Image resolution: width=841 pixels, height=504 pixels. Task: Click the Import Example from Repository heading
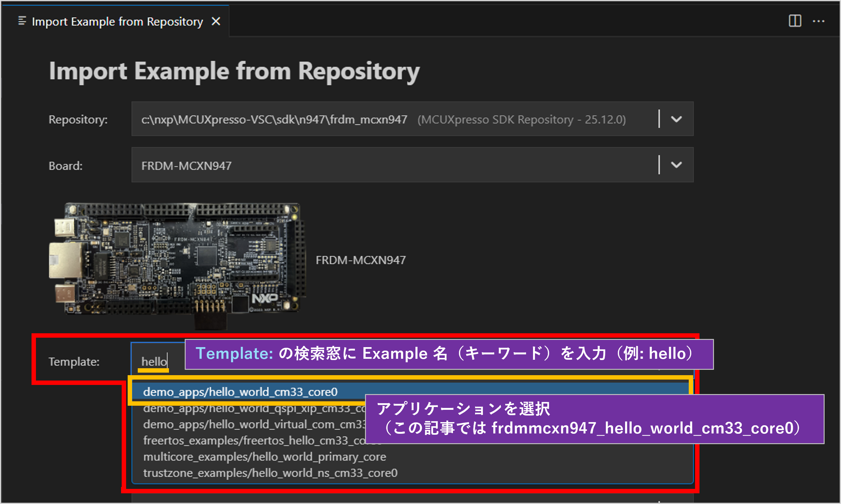235,71
